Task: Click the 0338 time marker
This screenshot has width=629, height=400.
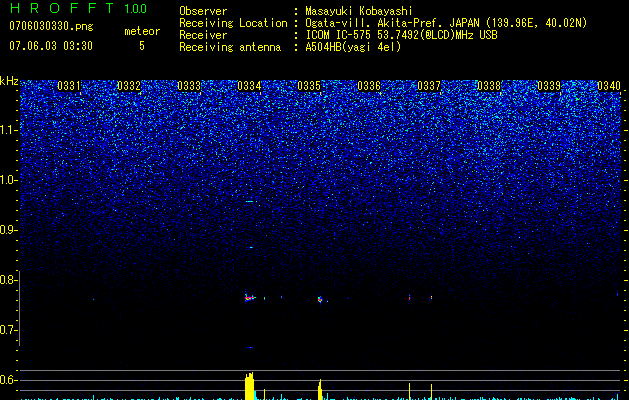Action: (x=489, y=86)
